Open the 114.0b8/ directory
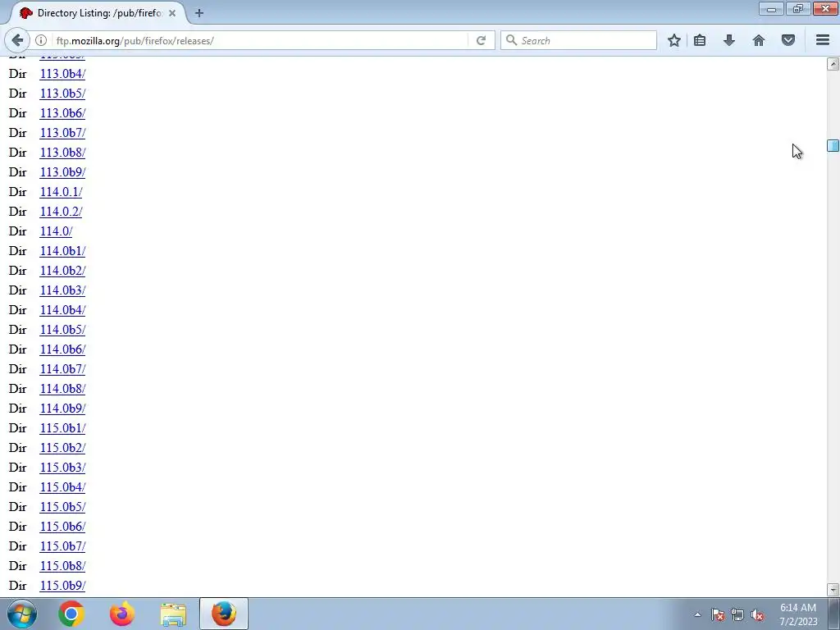Viewport: 840px width, 630px height. coord(62,389)
